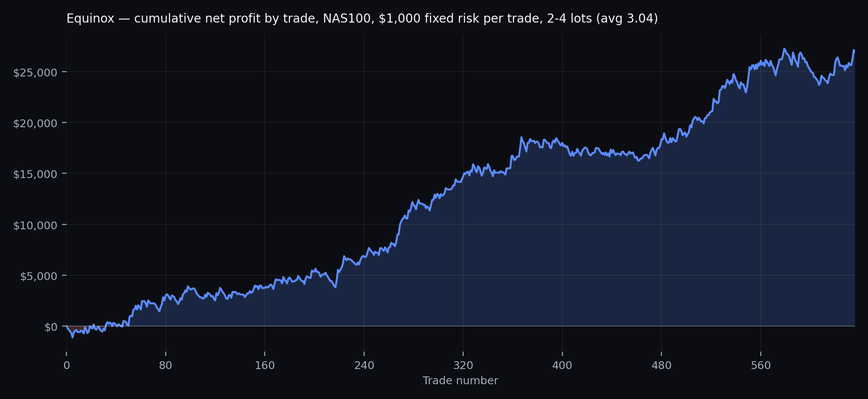Image resolution: width=868 pixels, height=399 pixels.
Task: Click the $15,000 y-axis label
Action: click(35, 174)
